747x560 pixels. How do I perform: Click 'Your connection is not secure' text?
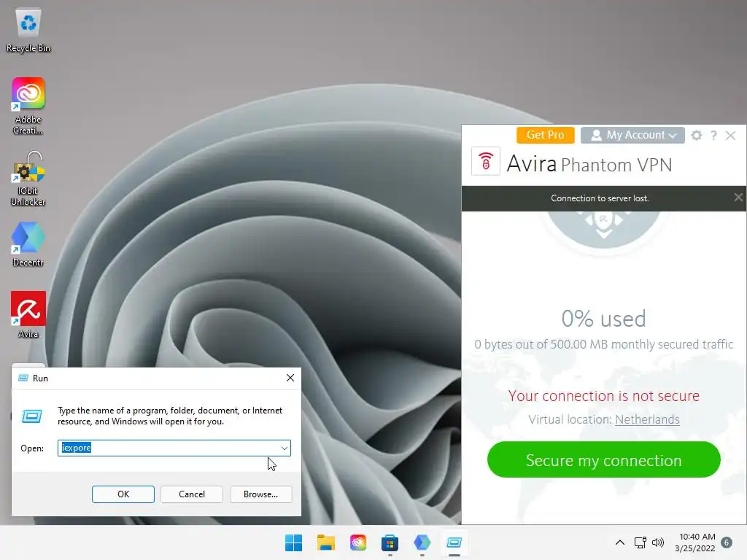click(x=603, y=396)
